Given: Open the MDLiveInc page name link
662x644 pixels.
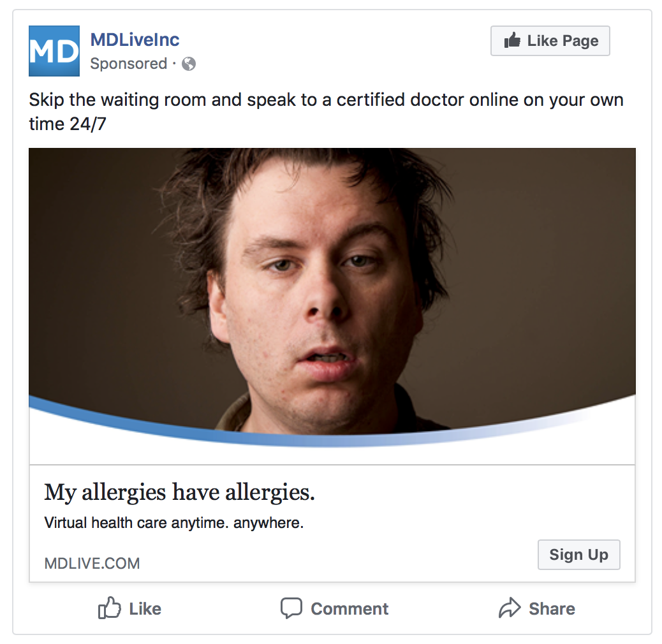Looking at the screenshot, I should click(x=135, y=40).
